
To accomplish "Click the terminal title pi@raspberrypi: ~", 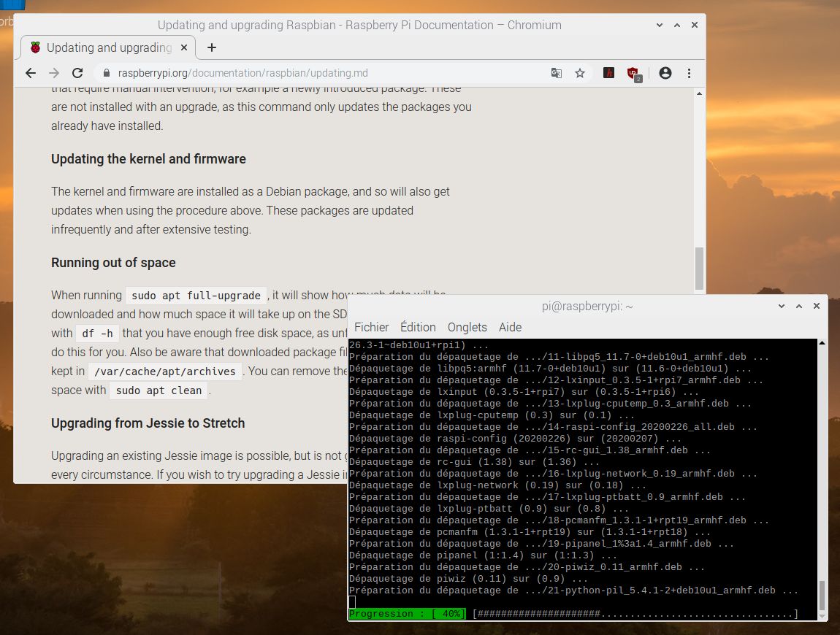I will (587, 307).
